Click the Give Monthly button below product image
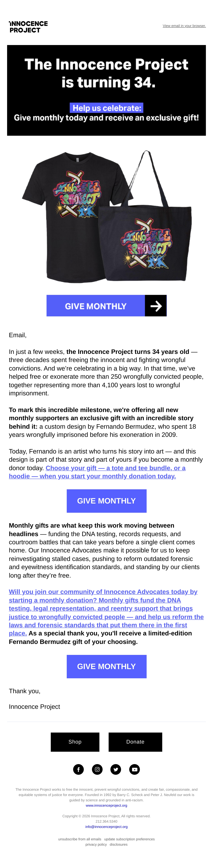The height and width of the screenshot is (868, 213). 106,306
